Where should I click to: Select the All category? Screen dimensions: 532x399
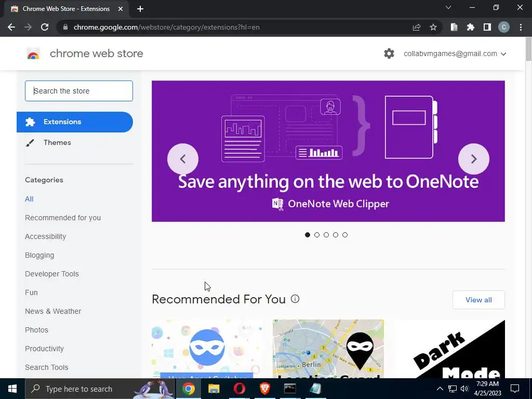(x=29, y=199)
